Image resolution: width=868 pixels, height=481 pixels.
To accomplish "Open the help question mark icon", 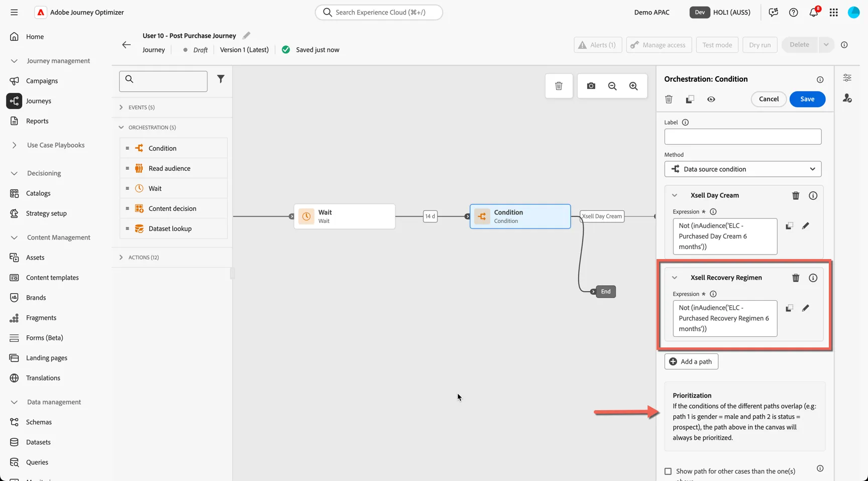I will click(x=793, y=12).
